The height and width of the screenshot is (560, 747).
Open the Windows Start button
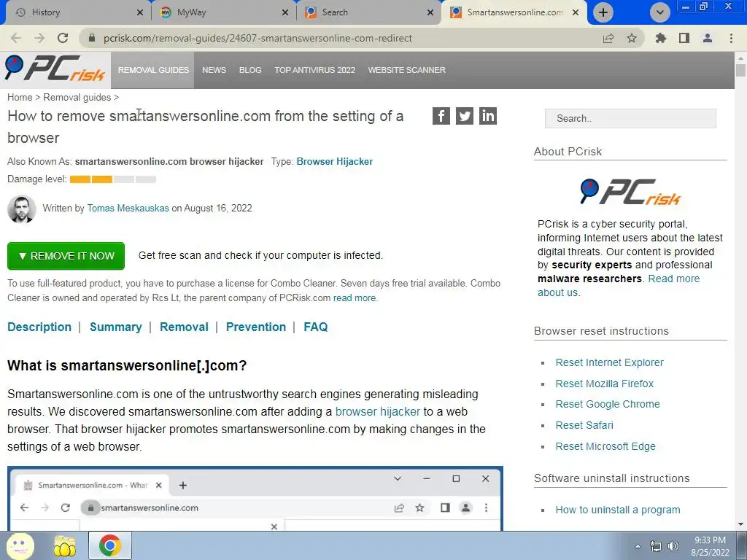(x=20, y=546)
